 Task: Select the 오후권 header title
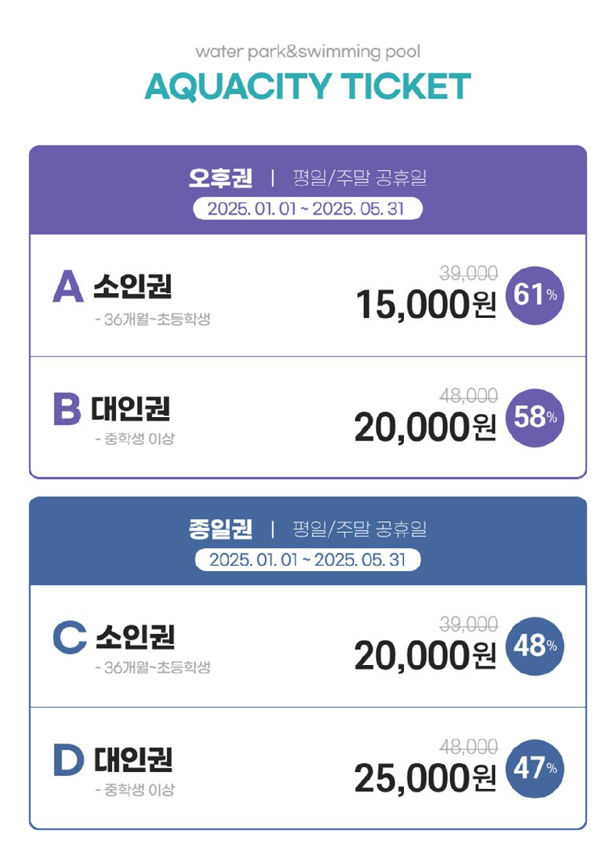[x=220, y=177]
